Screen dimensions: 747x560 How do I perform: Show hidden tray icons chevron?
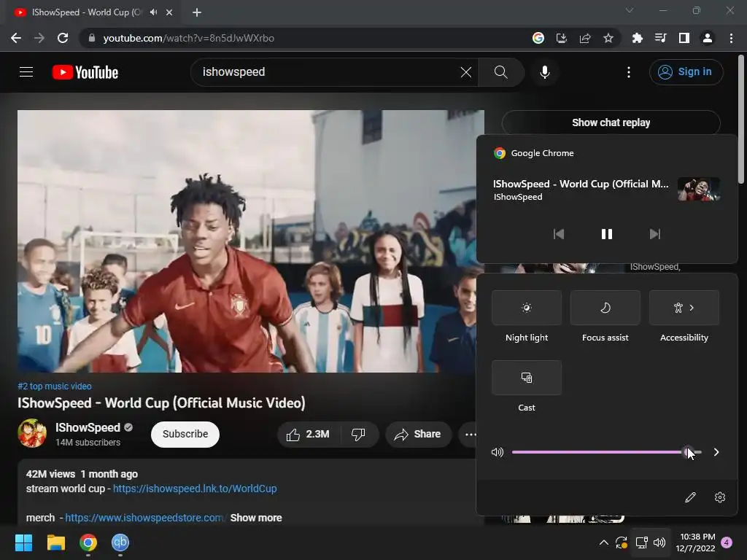pyautogui.click(x=603, y=542)
